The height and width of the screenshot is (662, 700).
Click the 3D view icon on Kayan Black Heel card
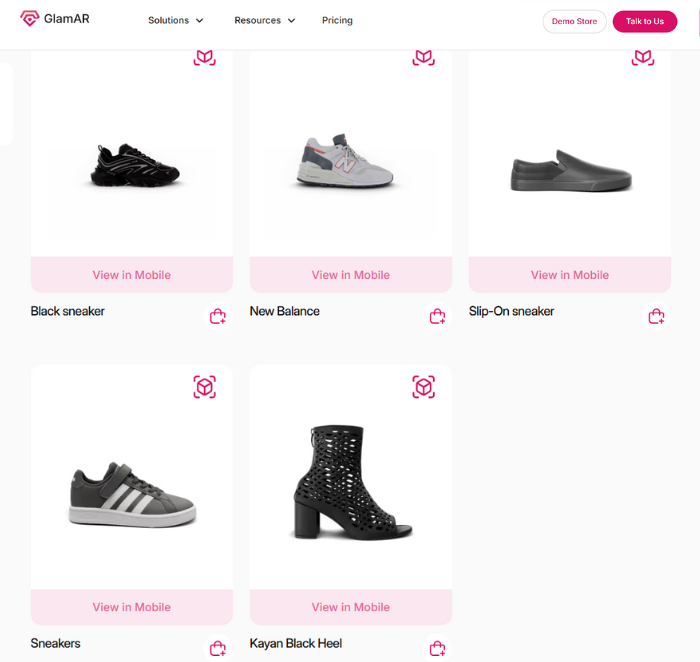click(x=424, y=387)
